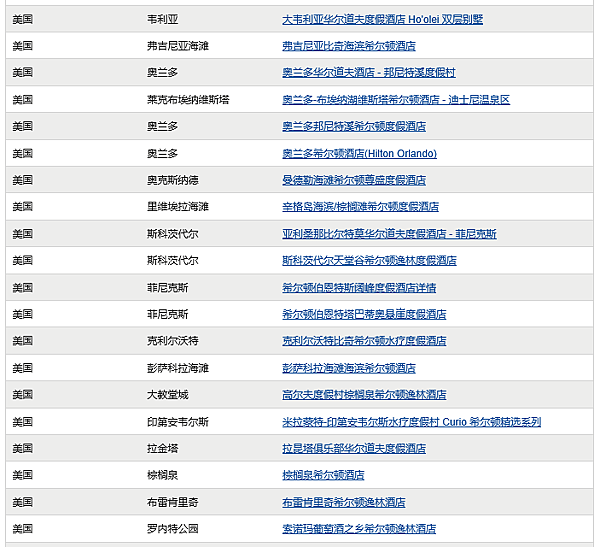The width and height of the screenshot is (600, 547).
Task: Select the 布雷肯里奇希尔顿逸林酒店 link
Action: pyautogui.click(x=344, y=502)
